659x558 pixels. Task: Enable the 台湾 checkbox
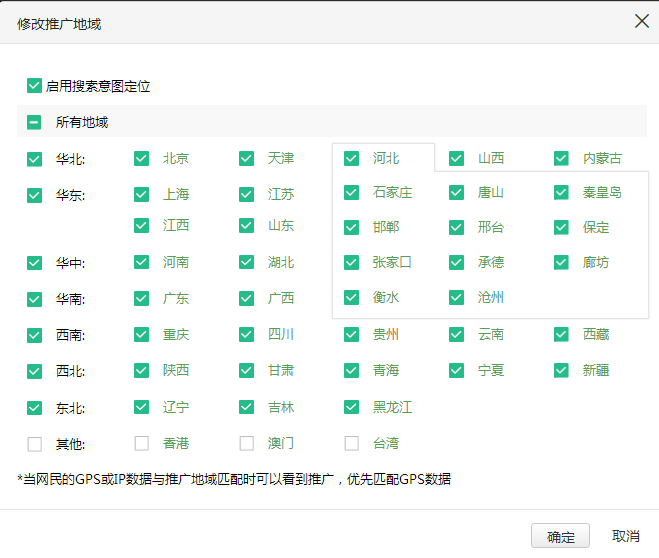pos(351,442)
